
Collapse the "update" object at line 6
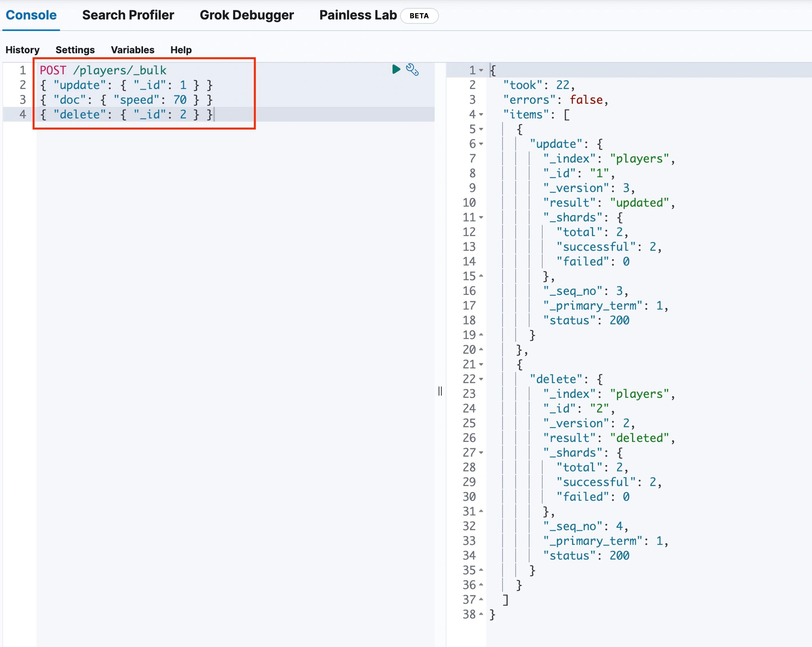481,144
